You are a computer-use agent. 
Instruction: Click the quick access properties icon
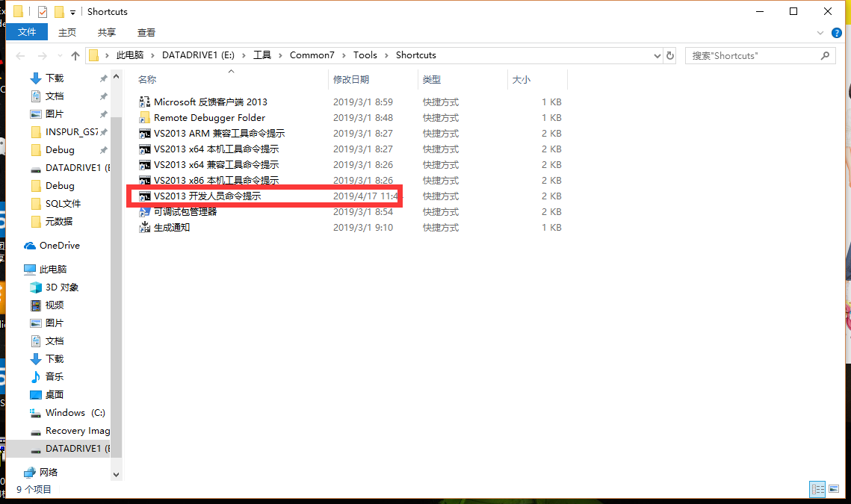point(43,11)
